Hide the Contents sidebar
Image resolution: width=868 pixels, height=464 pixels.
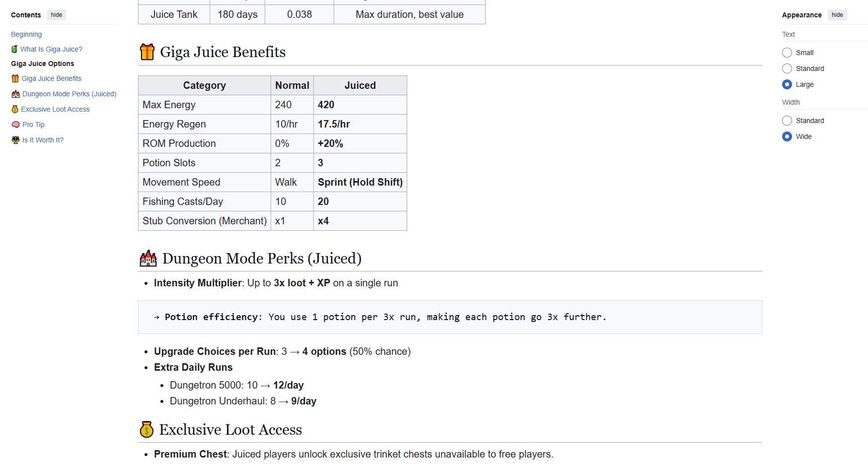click(x=57, y=15)
